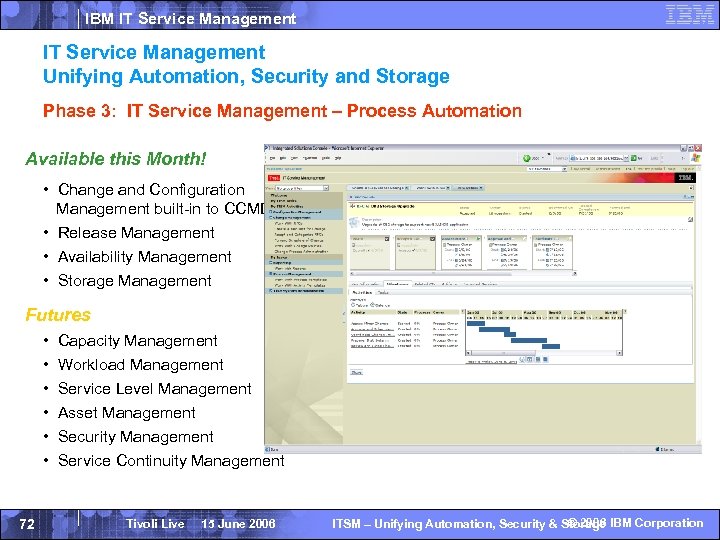Viewport: 720px width, 540px height.
Task: Click the green play icon on third workflow card
Action: [478, 239]
